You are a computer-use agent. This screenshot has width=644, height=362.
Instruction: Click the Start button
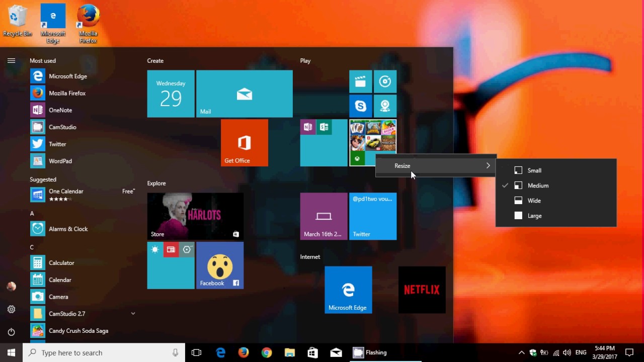click(x=11, y=352)
